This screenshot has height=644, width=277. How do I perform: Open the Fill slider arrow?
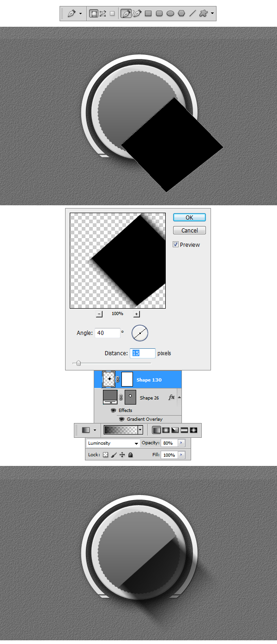[x=181, y=455]
